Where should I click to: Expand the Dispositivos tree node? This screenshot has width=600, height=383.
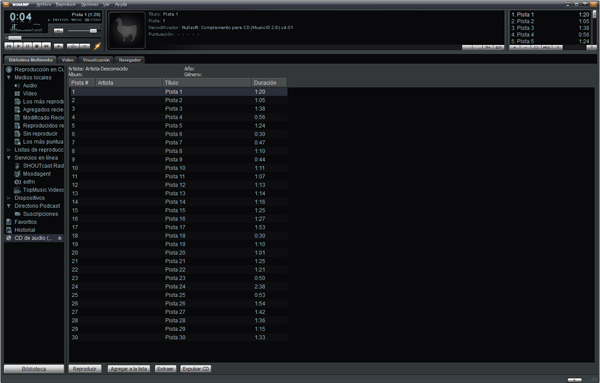(8, 198)
